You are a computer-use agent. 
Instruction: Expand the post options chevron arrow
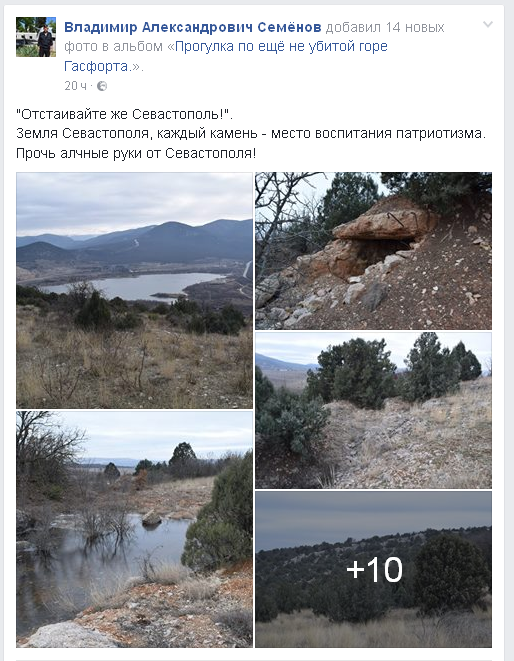tap(488, 24)
